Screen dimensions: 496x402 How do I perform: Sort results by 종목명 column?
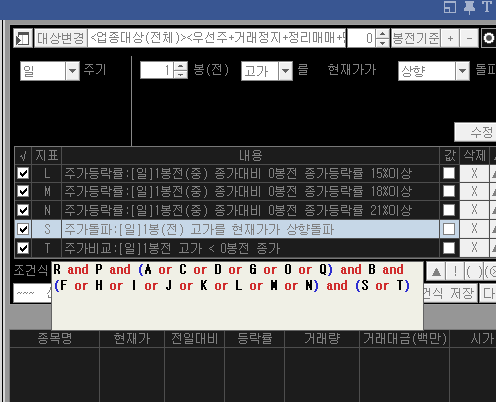(55, 339)
